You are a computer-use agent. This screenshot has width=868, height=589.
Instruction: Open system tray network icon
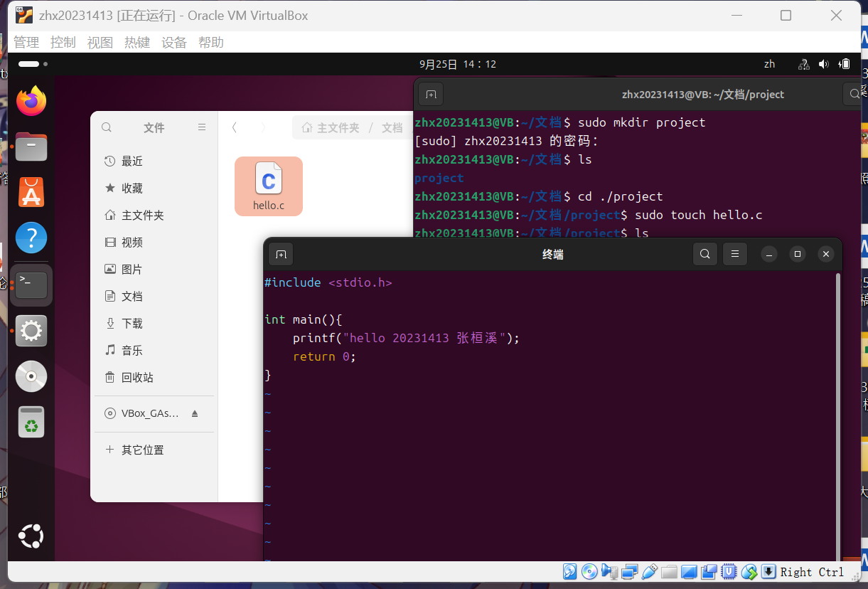804,64
